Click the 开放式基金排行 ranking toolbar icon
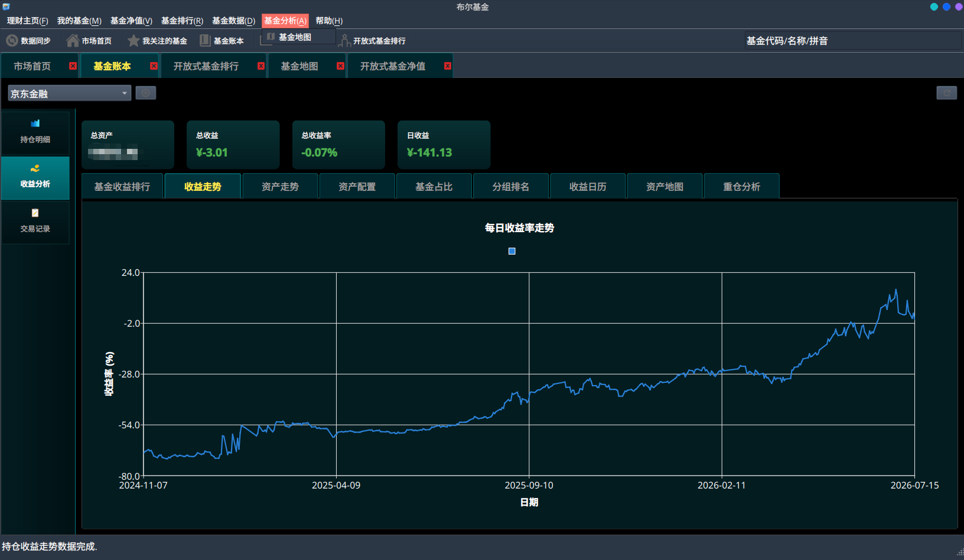 click(x=344, y=41)
